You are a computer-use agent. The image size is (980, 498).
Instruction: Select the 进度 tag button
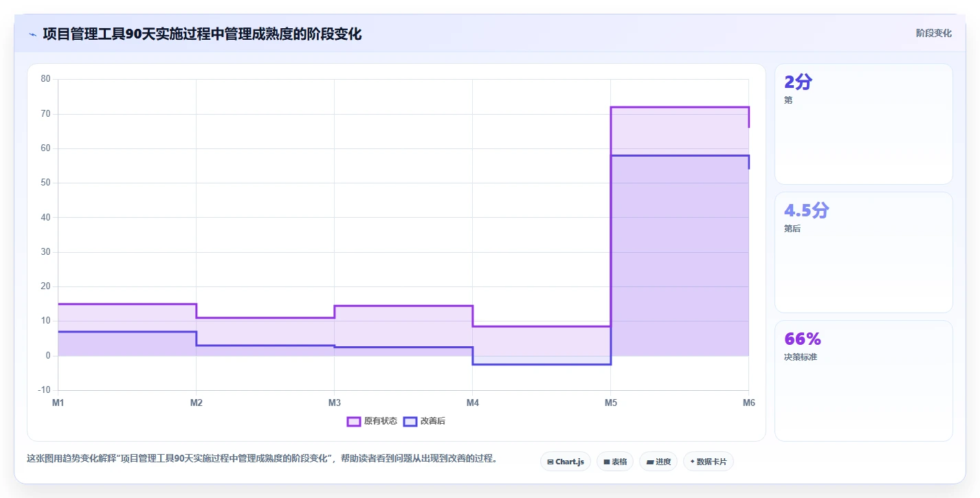(658, 462)
